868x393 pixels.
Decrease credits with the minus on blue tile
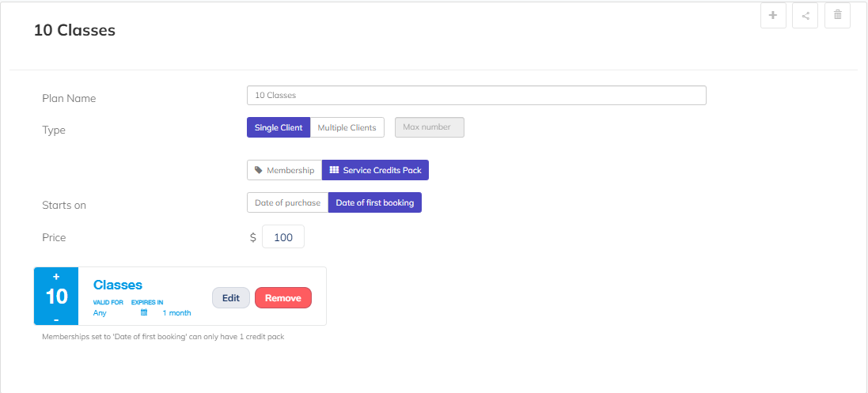(x=56, y=320)
